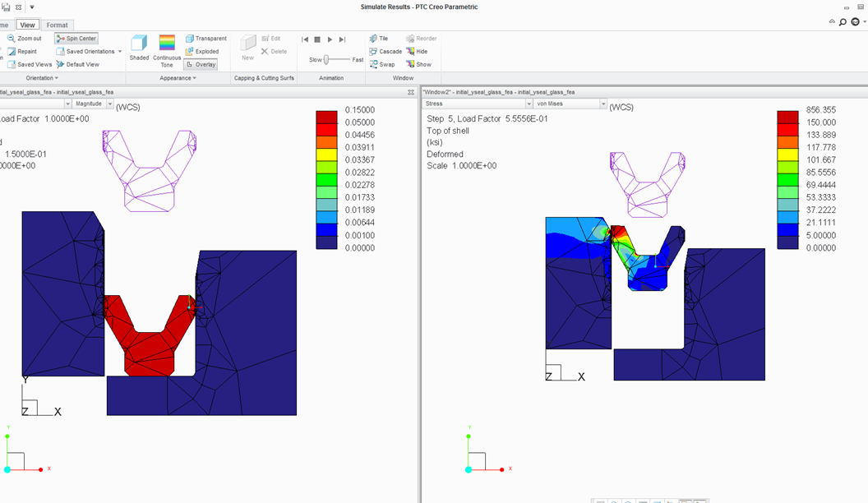Toggle the Exploded view
The image size is (868, 503).
coord(202,52)
